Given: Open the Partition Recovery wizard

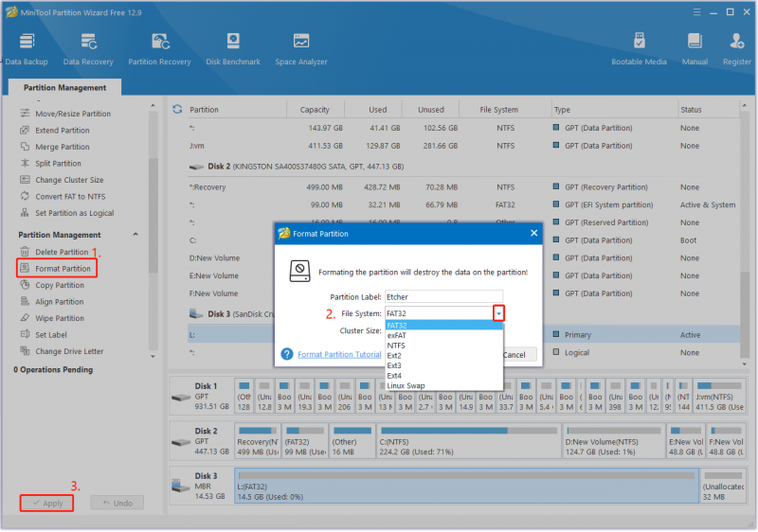Looking at the screenshot, I should tap(159, 49).
